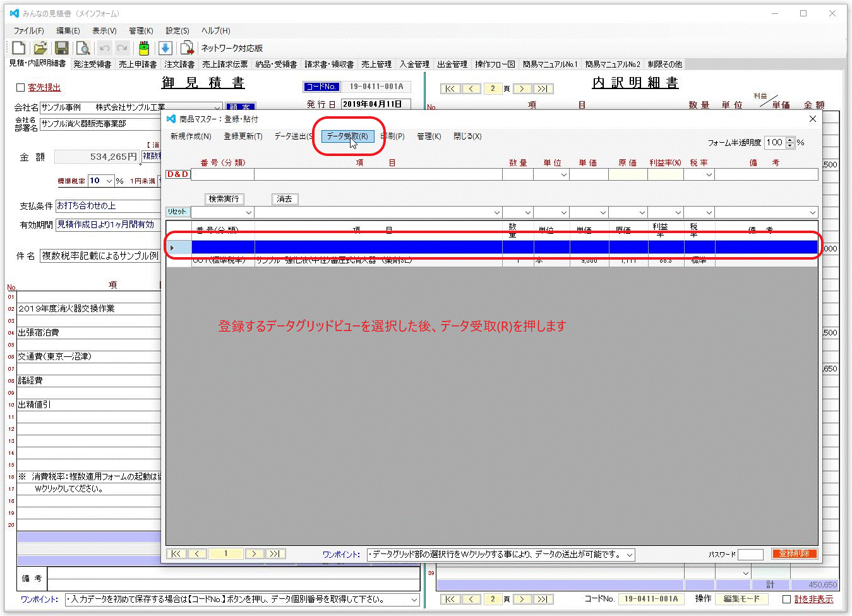Click the document export icon with red arrow

point(187,48)
